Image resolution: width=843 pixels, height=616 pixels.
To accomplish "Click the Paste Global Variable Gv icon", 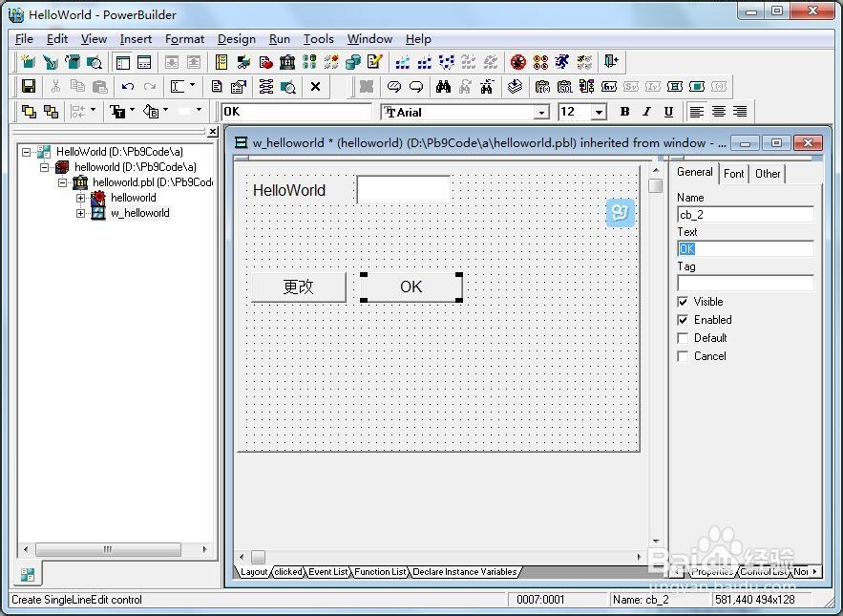I will pos(608,86).
